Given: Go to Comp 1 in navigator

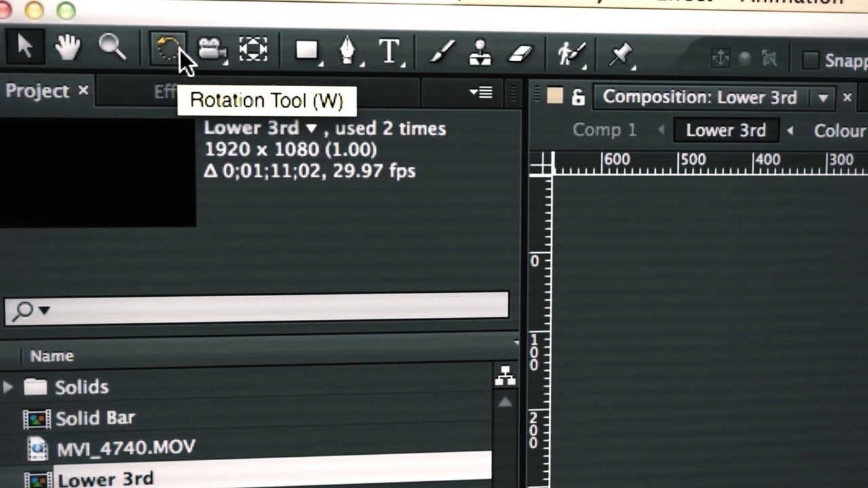Looking at the screenshot, I should click(x=604, y=130).
